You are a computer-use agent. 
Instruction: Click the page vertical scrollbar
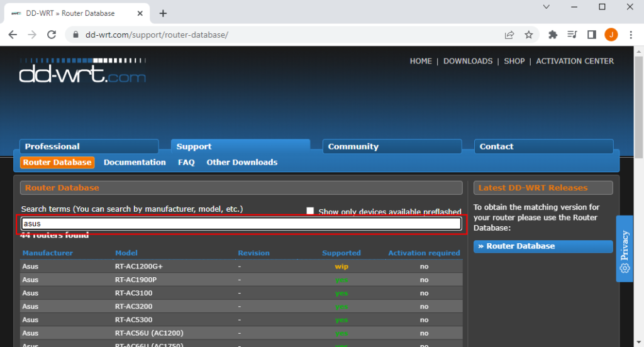pyautogui.click(x=639, y=107)
